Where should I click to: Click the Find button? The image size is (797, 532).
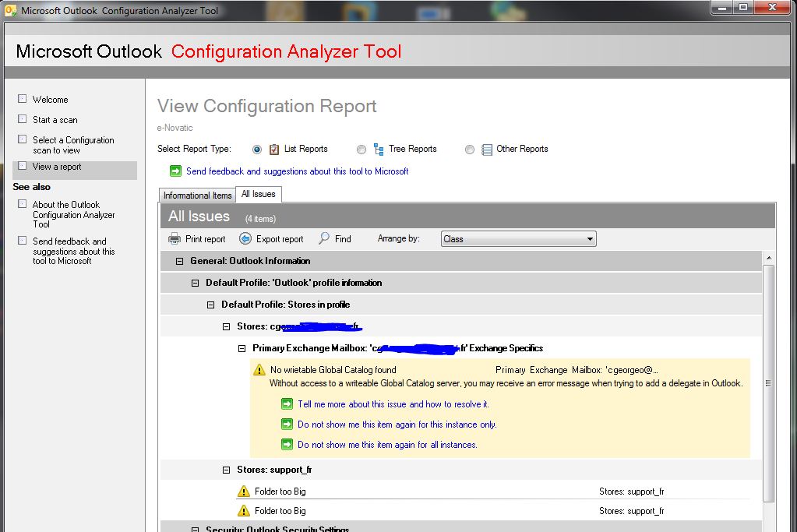coord(335,239)
